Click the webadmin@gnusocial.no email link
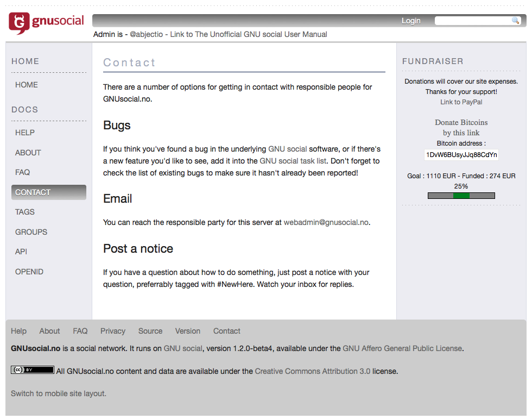 tap(326, 222)
